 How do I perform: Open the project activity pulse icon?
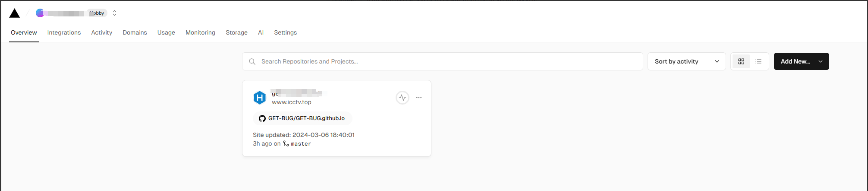[402, 98]
